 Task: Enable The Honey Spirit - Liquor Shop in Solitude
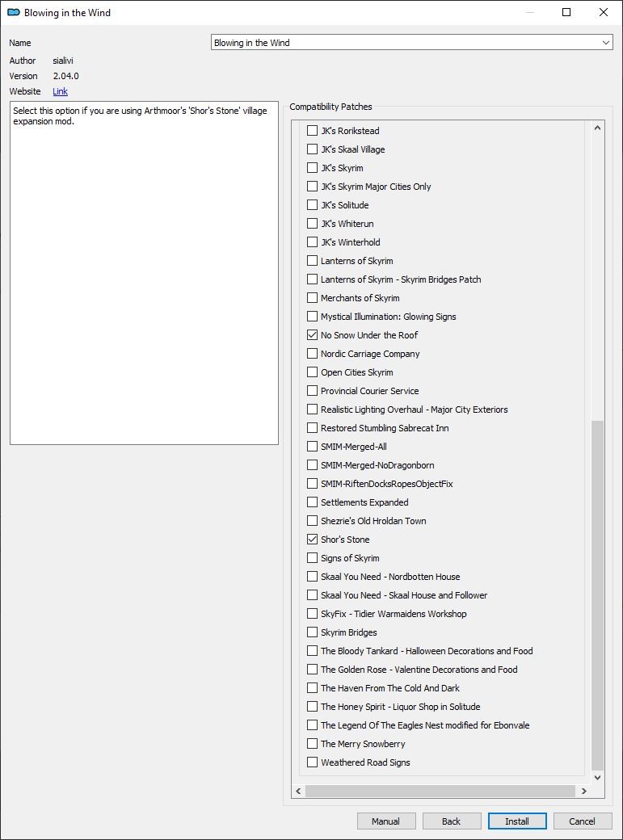point(312,707)
